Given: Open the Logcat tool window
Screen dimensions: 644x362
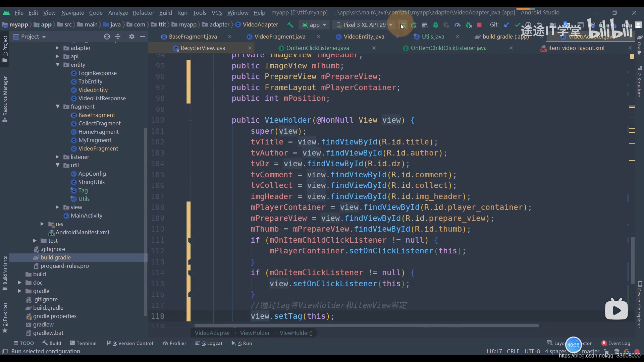Looking at the screenshot, I should point(209,343).
